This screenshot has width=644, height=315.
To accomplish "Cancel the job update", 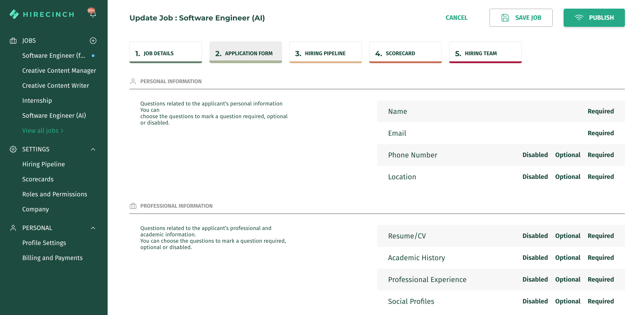I will [x=456, y=18].
